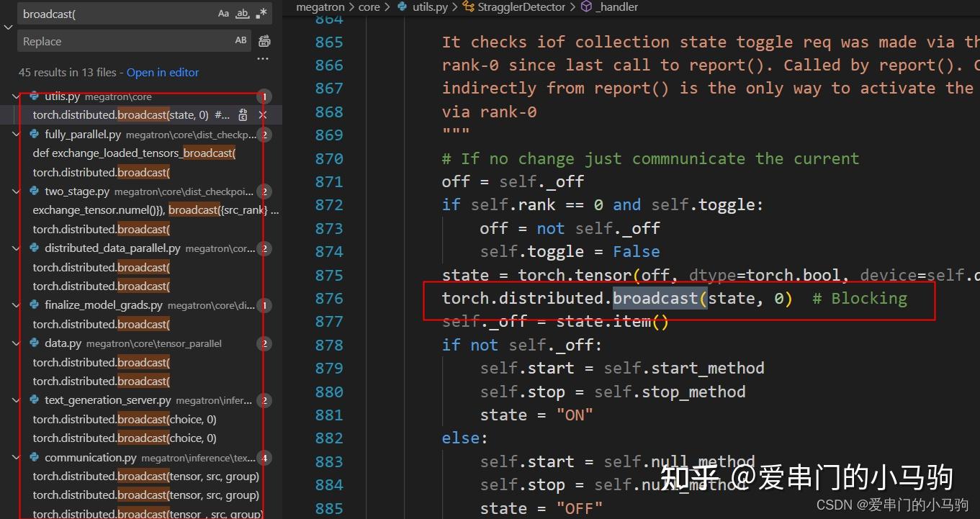Click the Replace All icon beside Replace field

click(264, 41)
